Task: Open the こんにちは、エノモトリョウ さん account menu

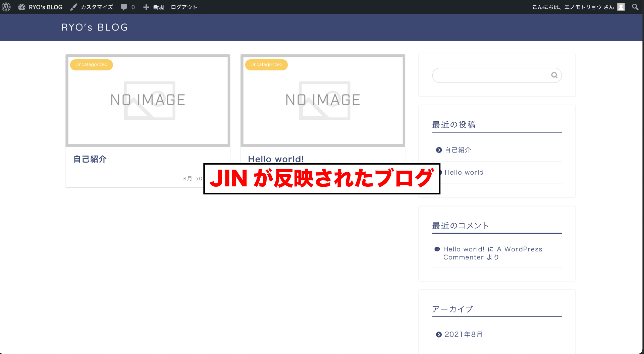Action: click(x=573, y=7)
